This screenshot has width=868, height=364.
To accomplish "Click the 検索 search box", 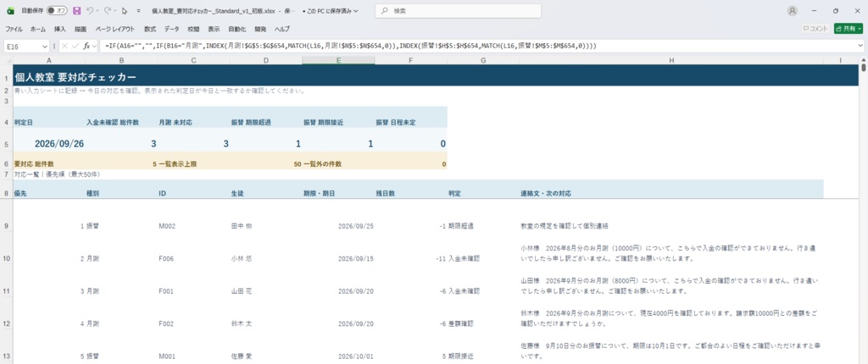I will coord(458,10).
